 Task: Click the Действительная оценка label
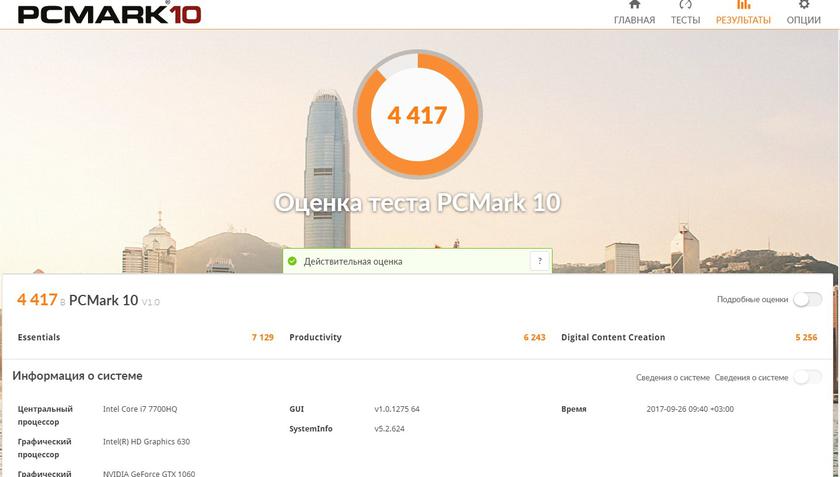[352, 262]
